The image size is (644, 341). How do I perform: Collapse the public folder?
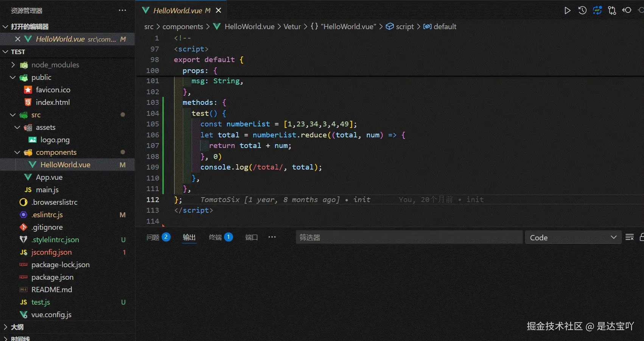(12, 77)
